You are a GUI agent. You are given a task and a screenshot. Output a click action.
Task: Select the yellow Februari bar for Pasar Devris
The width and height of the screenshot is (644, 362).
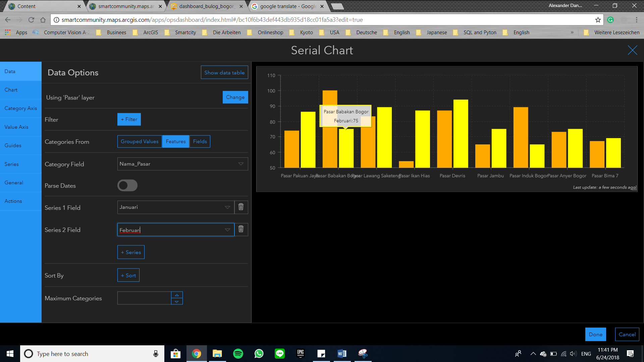[461, 133]
